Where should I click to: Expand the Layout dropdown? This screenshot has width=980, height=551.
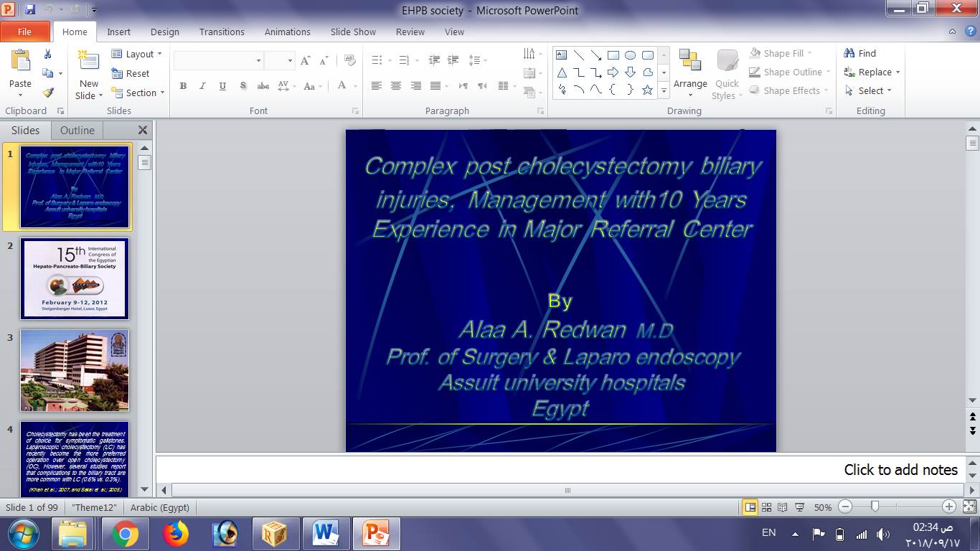[137, 54]
